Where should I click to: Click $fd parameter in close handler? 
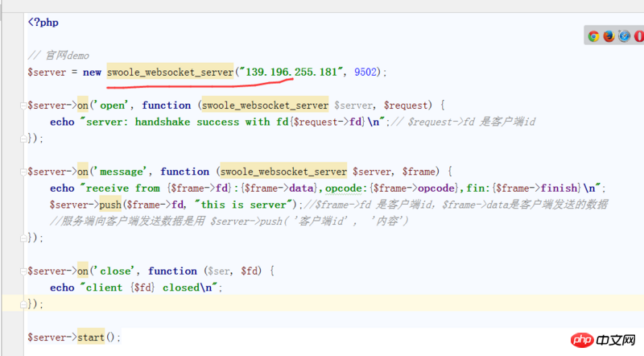tap(250, 271)
